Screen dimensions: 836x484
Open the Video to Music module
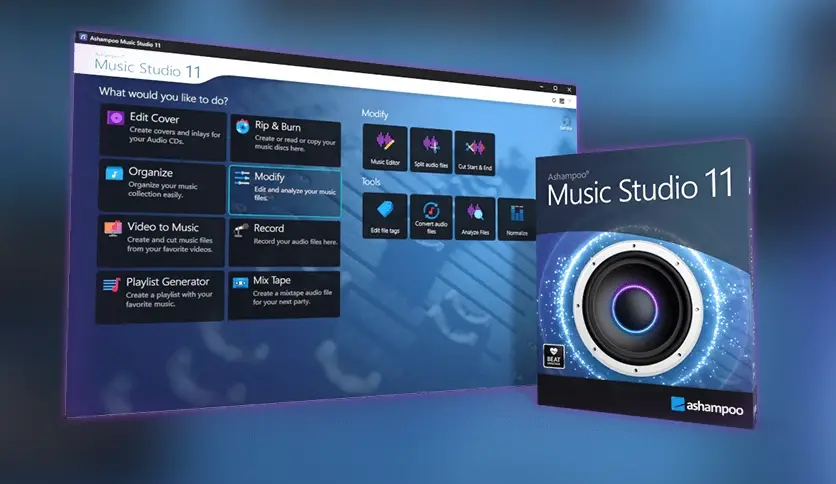point(161,240)
